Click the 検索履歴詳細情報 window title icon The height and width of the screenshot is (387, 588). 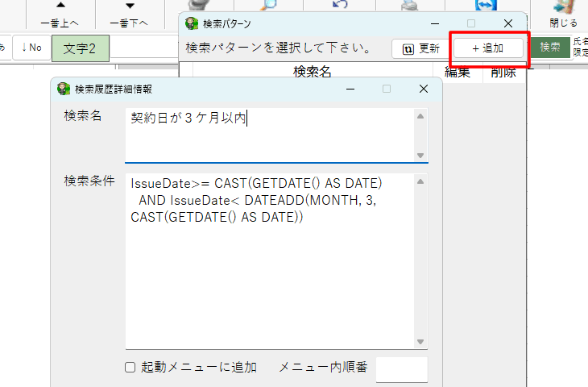pyautogui.click(x=64, y=89)
